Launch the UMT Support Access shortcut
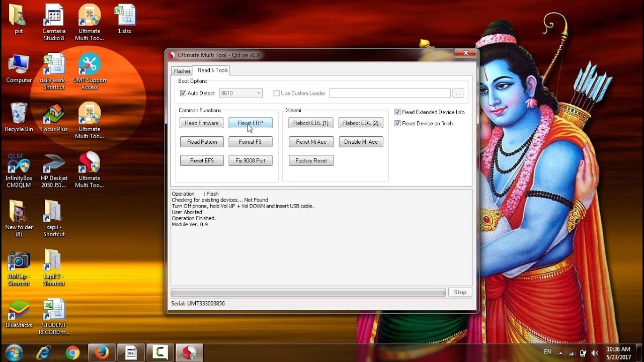Screen dimensions: 644x362 click(x=90, y=72)
